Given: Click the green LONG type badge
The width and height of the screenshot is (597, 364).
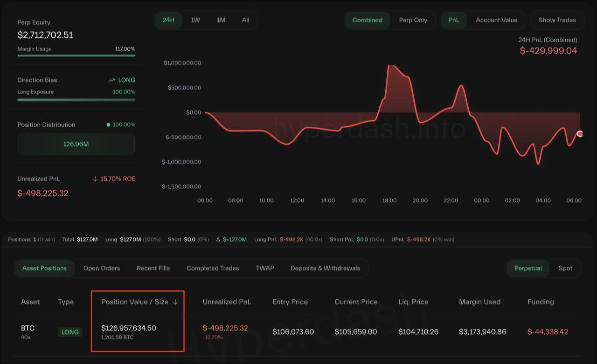Looking at the screenshot, I should (x=70, y=332).
